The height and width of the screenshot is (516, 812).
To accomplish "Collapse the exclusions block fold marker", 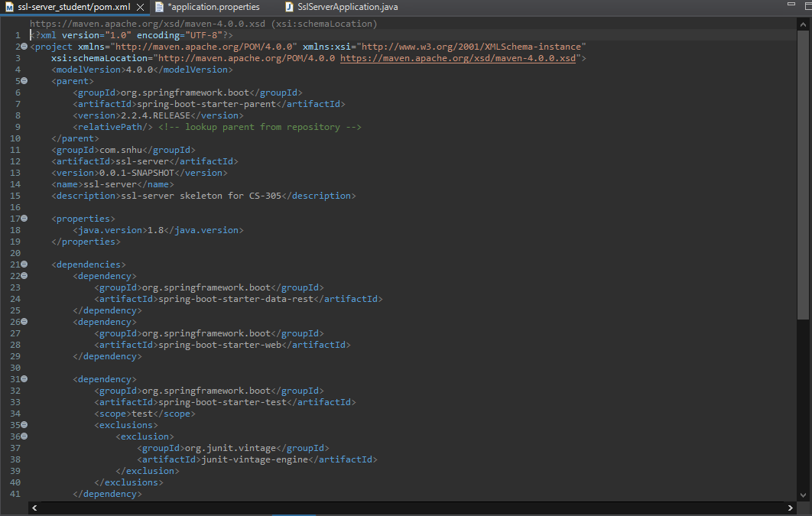I will coord(24,424).
